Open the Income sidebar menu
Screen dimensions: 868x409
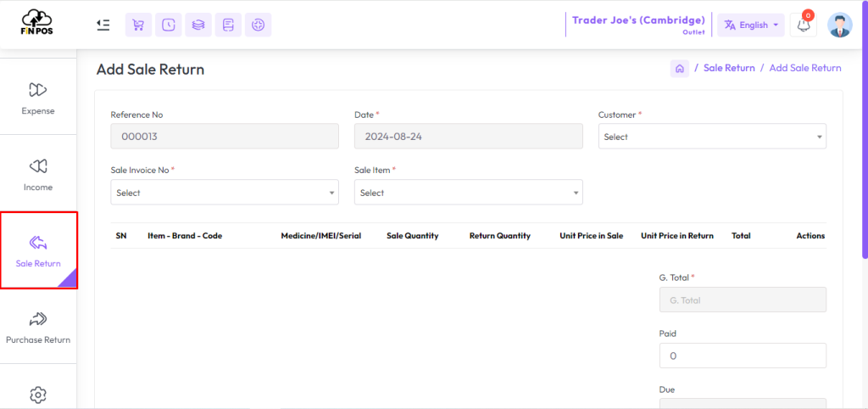tap(38, 175)
